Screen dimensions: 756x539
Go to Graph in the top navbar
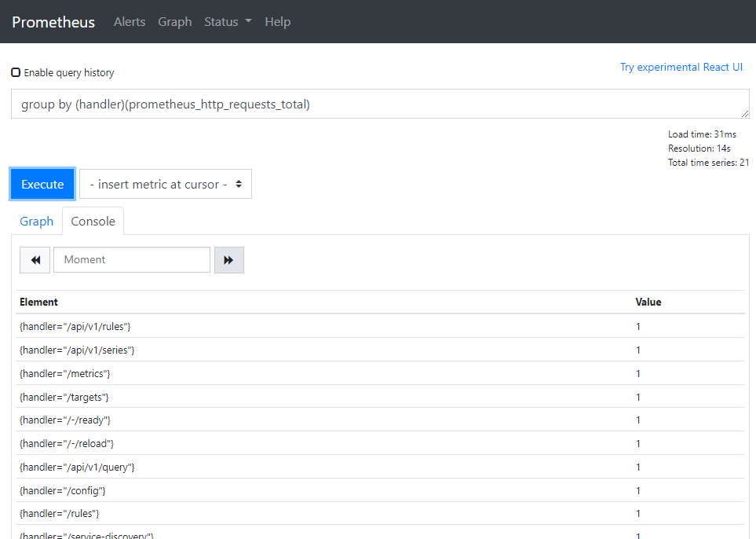174,22
